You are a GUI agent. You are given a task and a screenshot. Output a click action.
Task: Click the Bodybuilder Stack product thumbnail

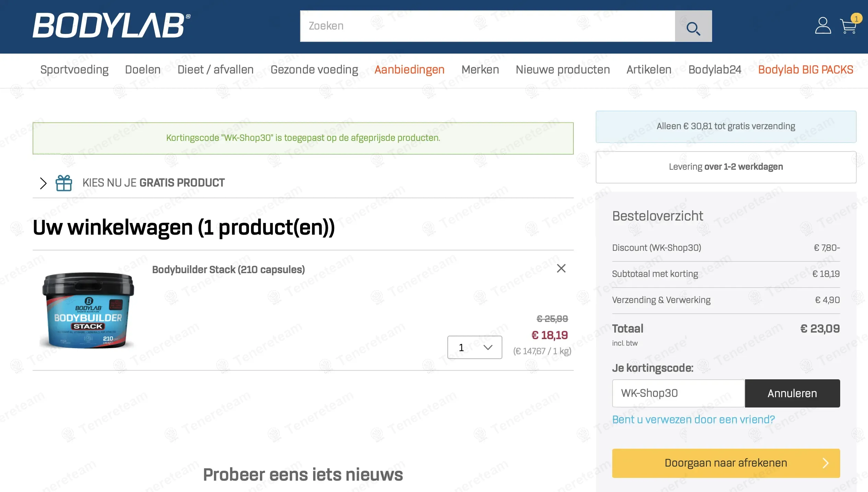(88, 310)
